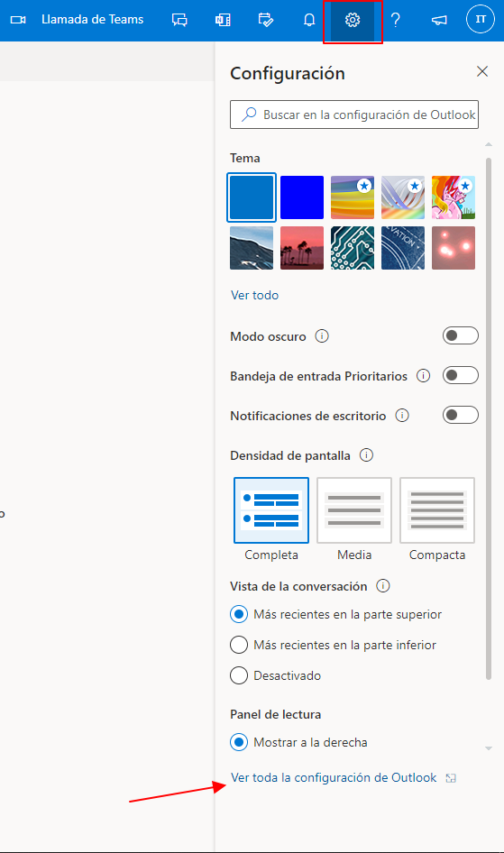This screenshot has height=853, width=504.
Task: Choose the pink unicorn theme
Action: (454, 197)
